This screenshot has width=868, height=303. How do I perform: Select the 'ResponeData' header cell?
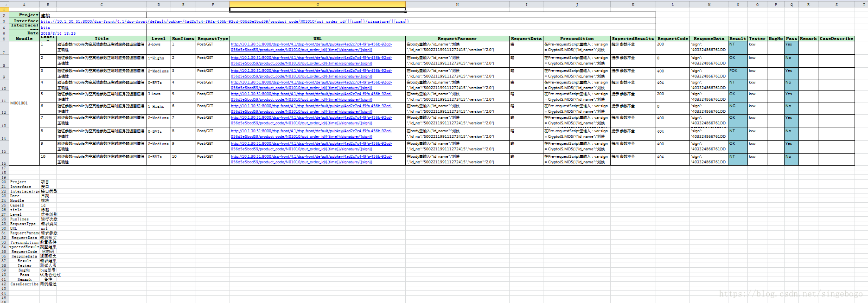[x=709, y=39]
